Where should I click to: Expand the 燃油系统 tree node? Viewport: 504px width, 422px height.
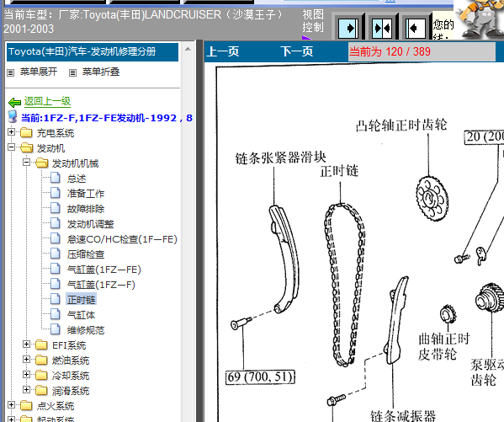point(27,360)
